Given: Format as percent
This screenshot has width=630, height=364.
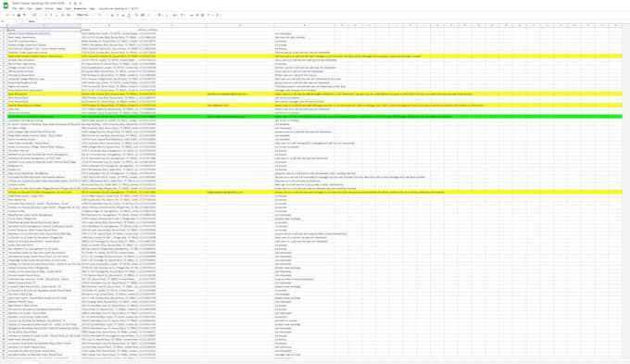Looking at the screenshot, I should pos(52,15).
